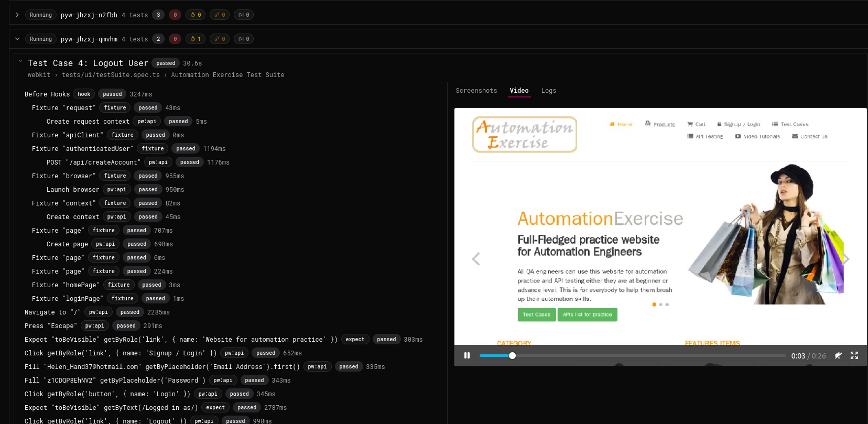Click the tests/ui/testSuite.spec.ts breadcrumb
The height and width of the screenshot is (424, 868).
[x=111, y=75]
